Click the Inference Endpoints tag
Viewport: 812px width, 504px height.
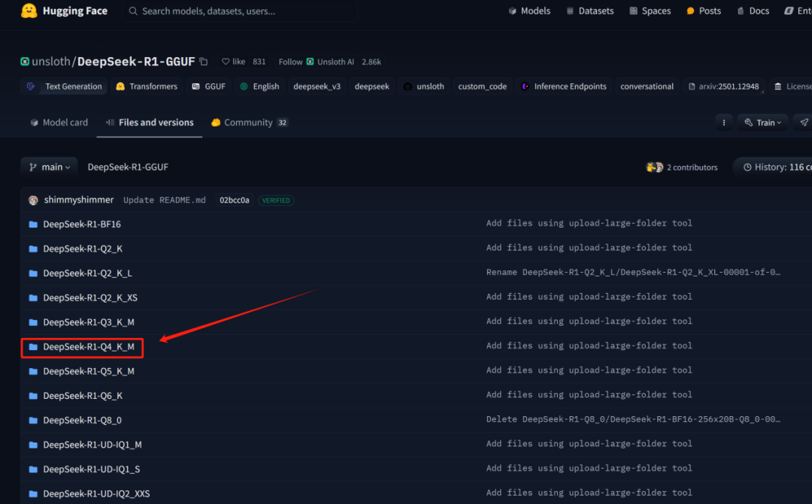coord(564,86)
